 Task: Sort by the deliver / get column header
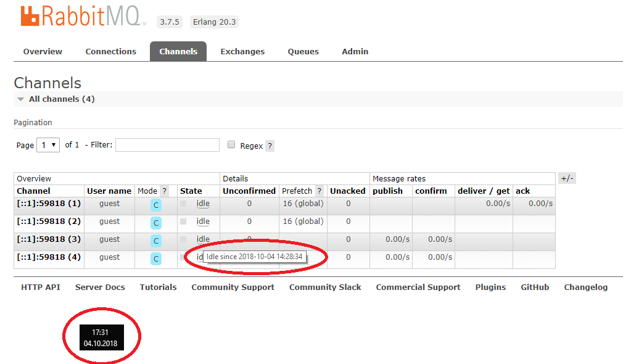(484, 191)
